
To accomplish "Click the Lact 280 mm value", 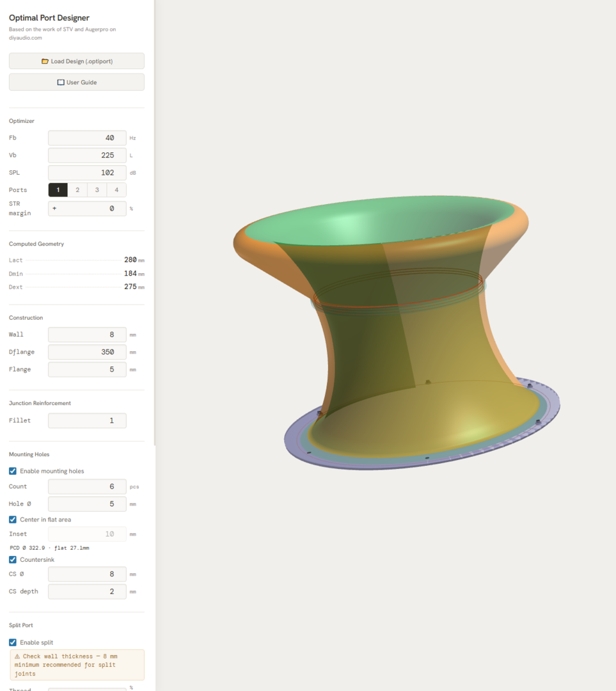I will 134,260.
